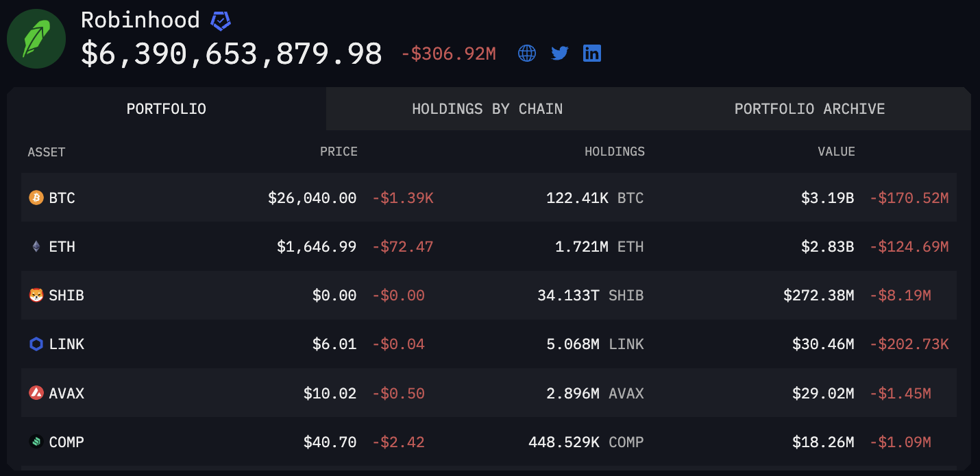Open the website globe icon

click(527, 53)
